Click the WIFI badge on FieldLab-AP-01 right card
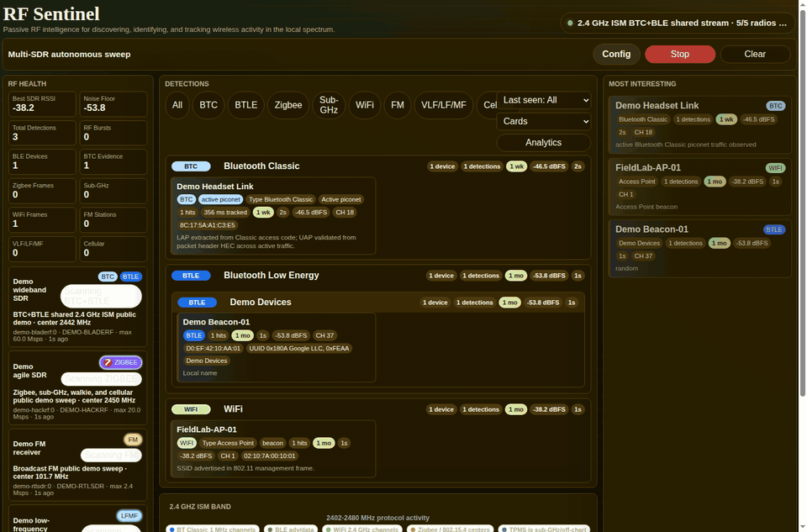807x532 pixels. tap(775, 168)
